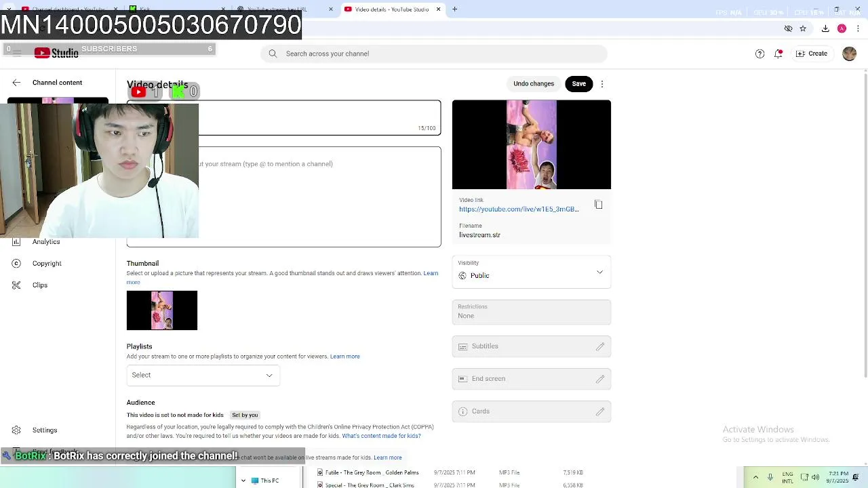This screenshot has width=868, height=488.
Task: Open volume control in system tray
Action: coord(815,477)
